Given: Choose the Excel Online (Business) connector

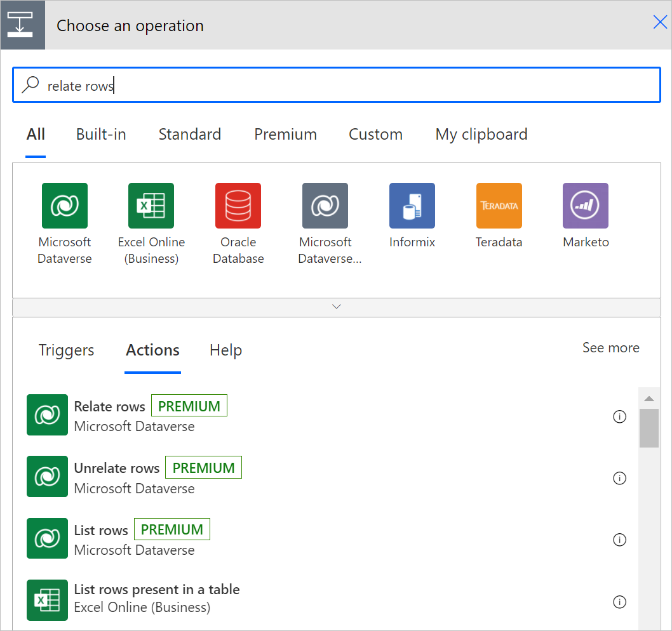Looking at the screenshot, I should tap(151, 206).
